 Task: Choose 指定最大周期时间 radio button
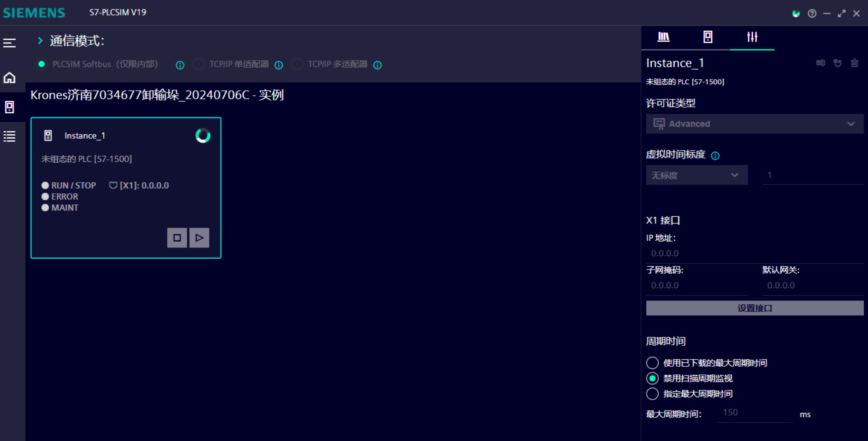tap(652, 394)
